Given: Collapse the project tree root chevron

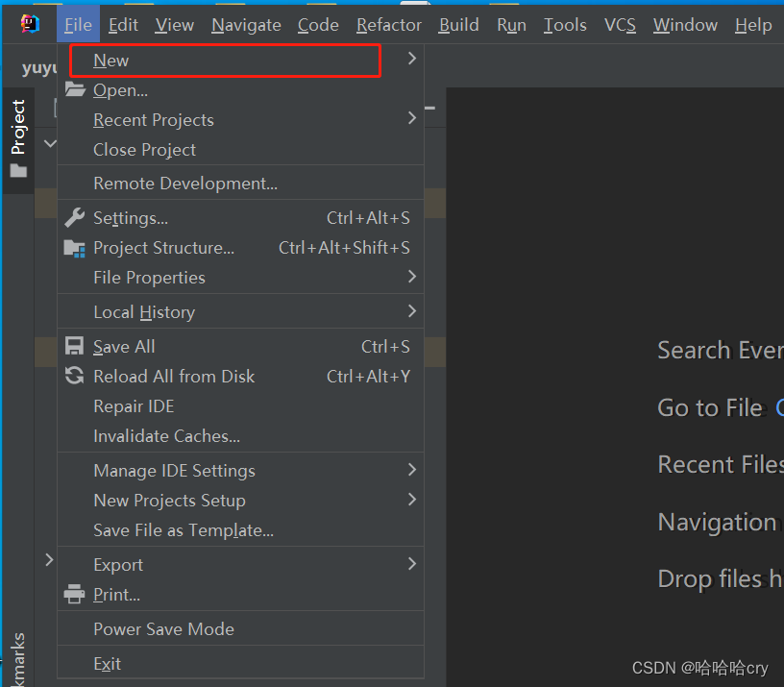Looking at the screenshot, I should [50, 144].
